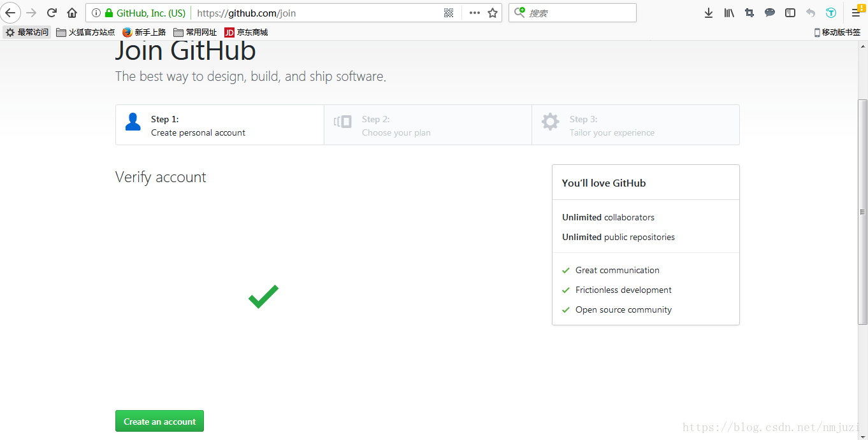Viewport: 868px width, 440px height.
Task: Open the 最常访问 bookmarks gear item
Action: (27, 32)
